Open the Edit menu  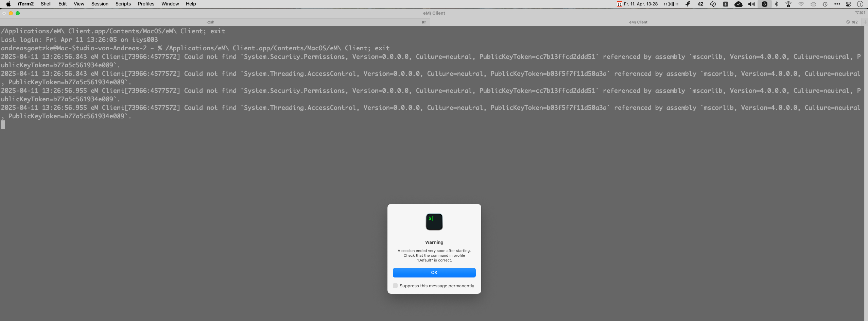point(63,4)
